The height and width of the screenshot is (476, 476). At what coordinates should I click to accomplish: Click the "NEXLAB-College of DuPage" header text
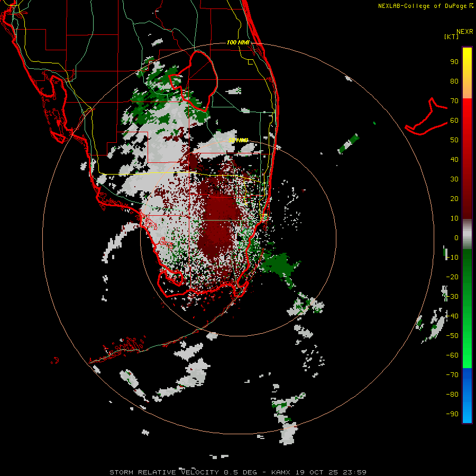click(x=423, y=6)
